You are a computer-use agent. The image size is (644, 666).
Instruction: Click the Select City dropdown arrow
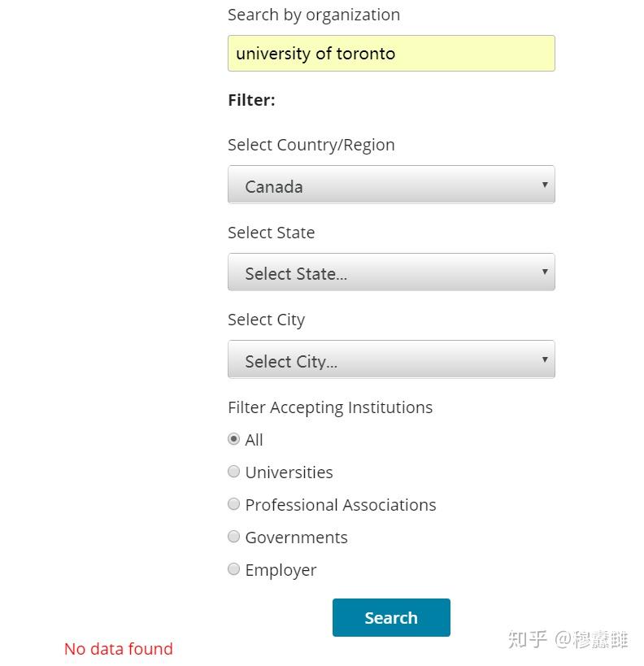(545, 359)
